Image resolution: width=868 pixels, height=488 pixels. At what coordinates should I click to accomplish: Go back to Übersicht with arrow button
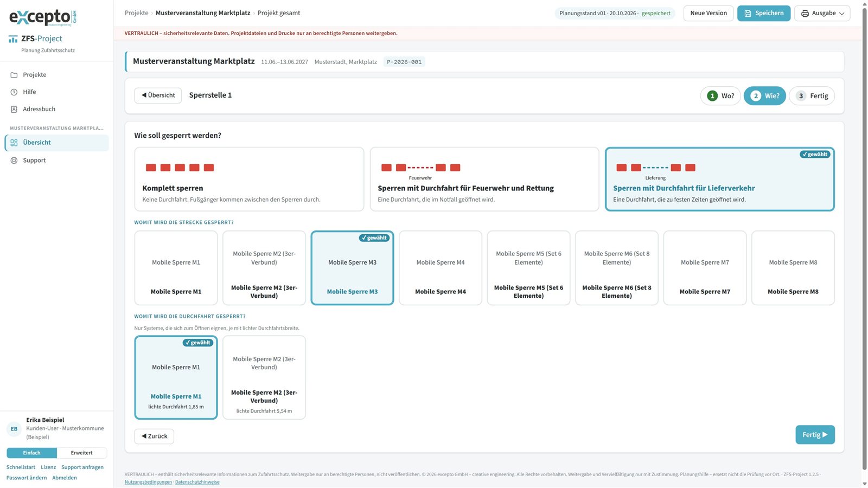point(158,95)
